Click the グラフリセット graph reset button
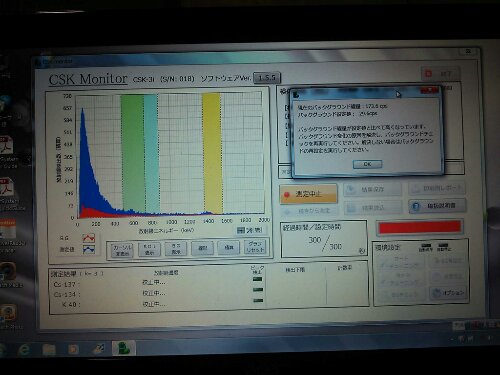The image size is (500, 375). click(x=255, y=247)
